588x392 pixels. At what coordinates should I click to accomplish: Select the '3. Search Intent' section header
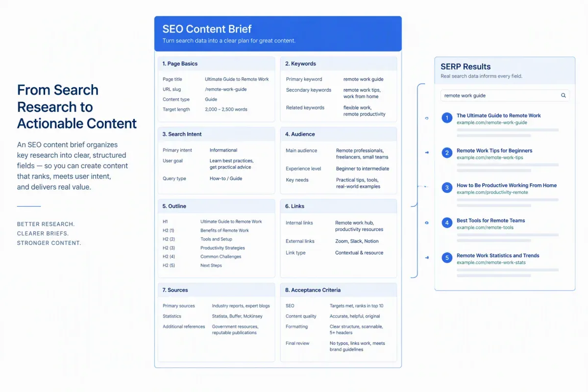pos(216,134)
